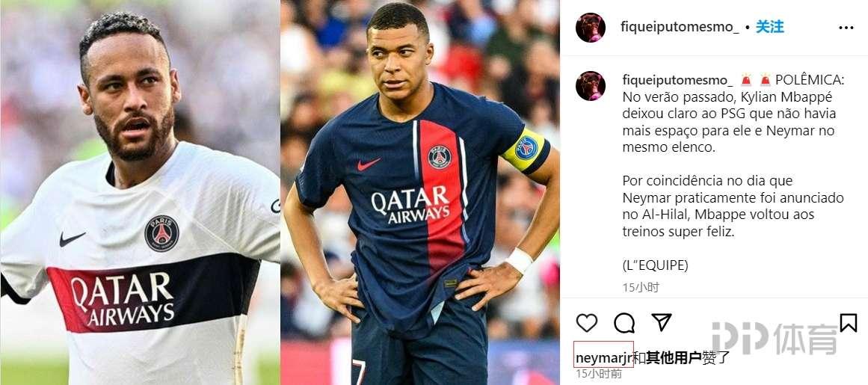Image resolution: width=868 pixels, height=385 pixels.
Task: Save the post with the bookmark icon
Action: click(848, 322)
